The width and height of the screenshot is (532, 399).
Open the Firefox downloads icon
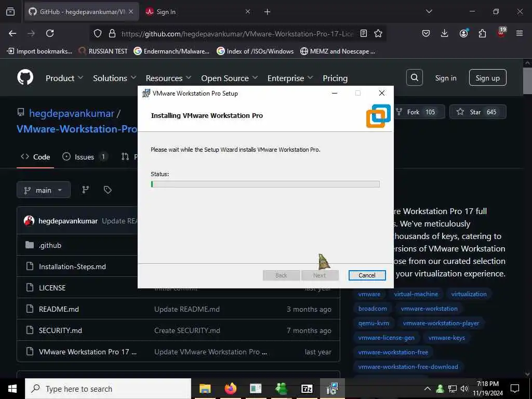point(445,33)
